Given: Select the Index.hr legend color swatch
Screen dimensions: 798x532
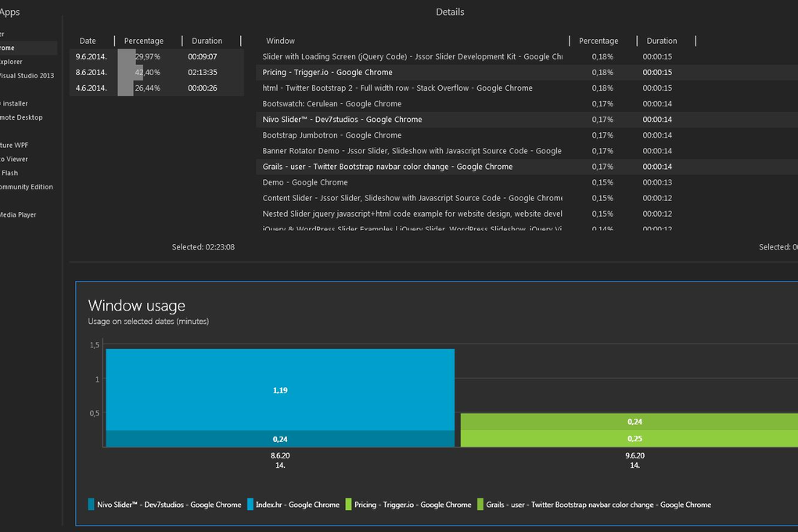Looking at the screenshot, I should coord(250,505).
